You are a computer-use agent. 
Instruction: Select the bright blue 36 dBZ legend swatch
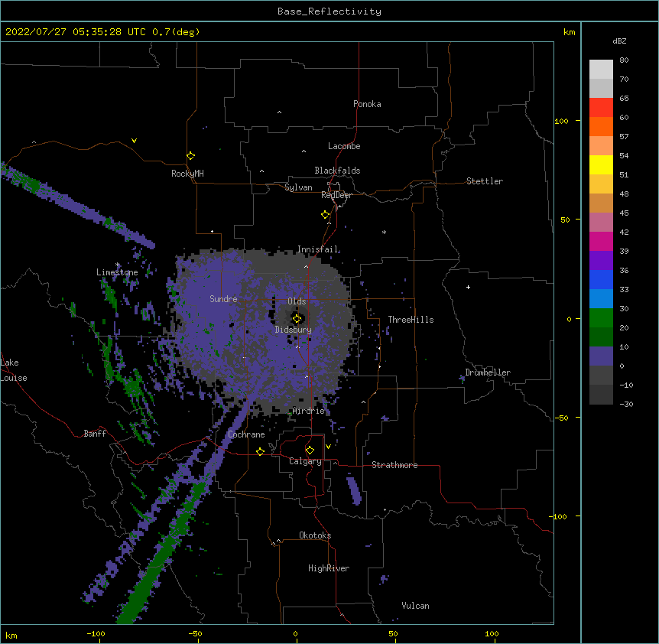pos(601,279)
